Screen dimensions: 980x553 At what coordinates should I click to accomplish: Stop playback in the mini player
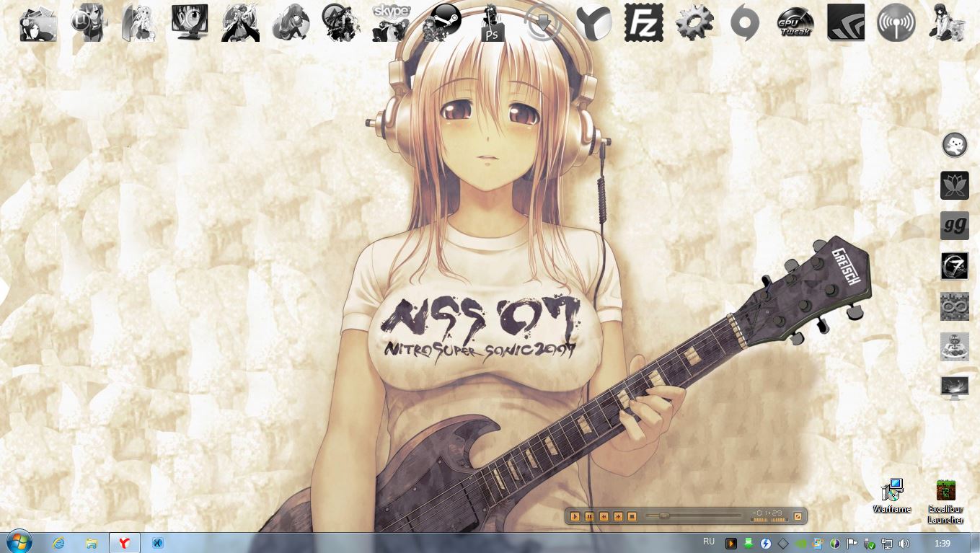pyautogui.click(x=632, y=516)
